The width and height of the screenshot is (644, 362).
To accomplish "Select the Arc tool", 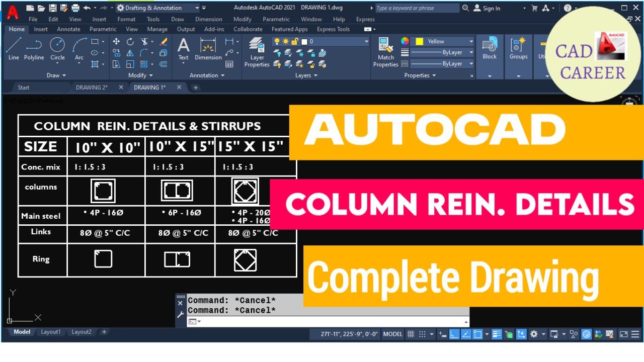I will point(79,49).
